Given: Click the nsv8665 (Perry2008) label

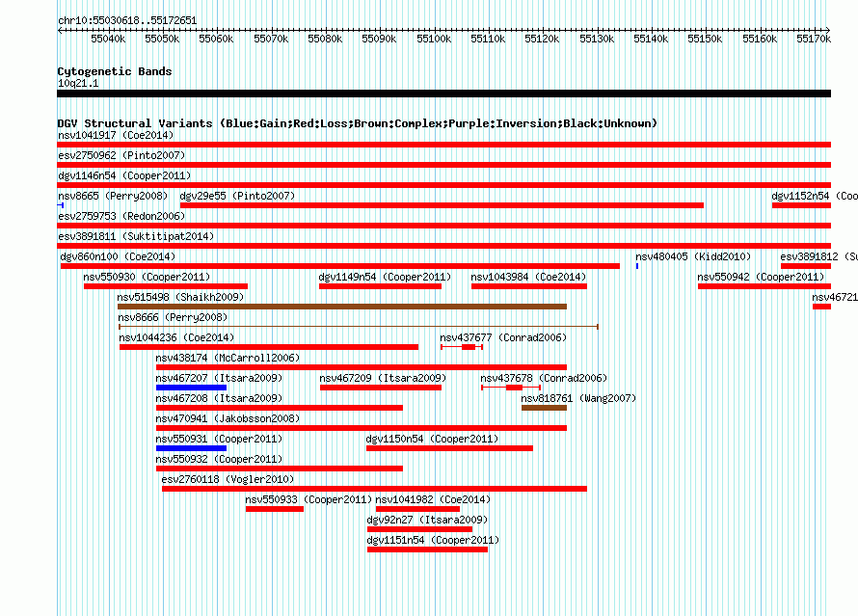Looking at the screenshot, I should (113, 196).
